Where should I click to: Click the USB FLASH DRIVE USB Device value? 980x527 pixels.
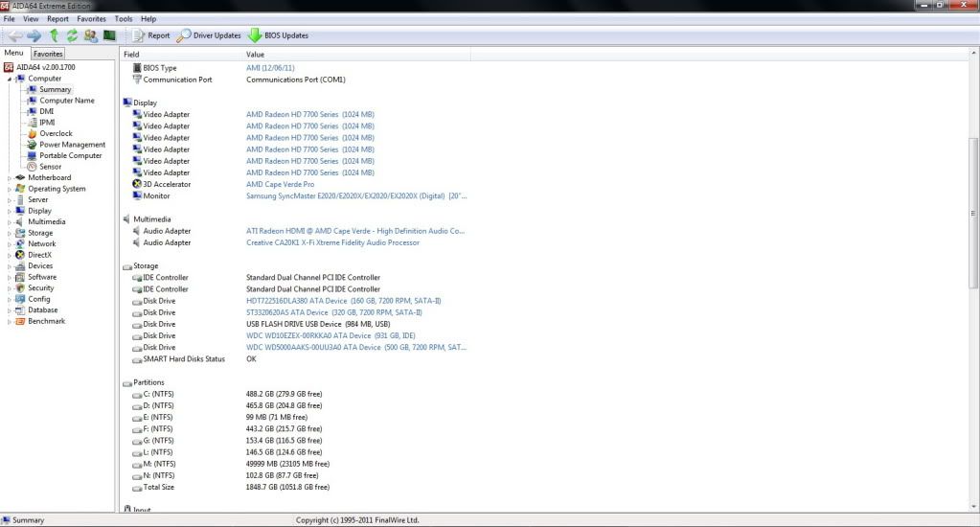click(x=318, y=325)
